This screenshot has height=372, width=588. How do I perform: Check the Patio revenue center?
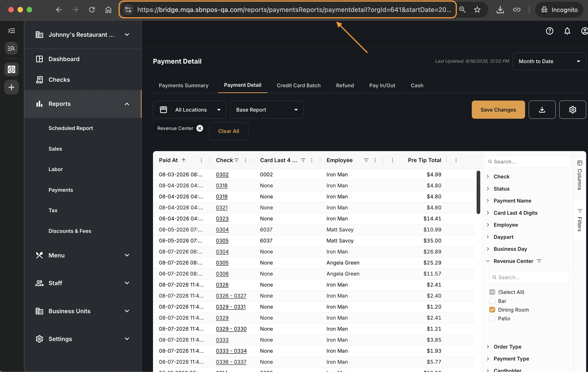tap(492, 318)
